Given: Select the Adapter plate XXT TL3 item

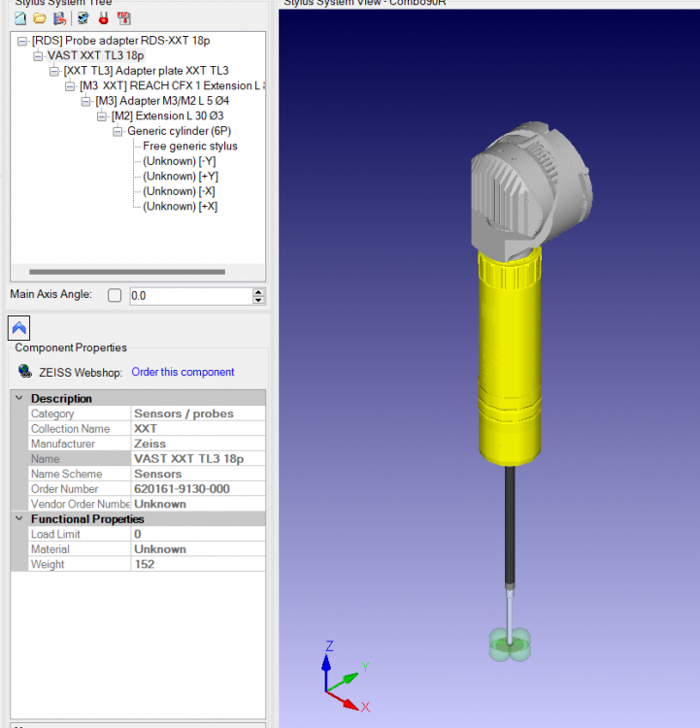Looking at the screenshot, I should (146, 72).
